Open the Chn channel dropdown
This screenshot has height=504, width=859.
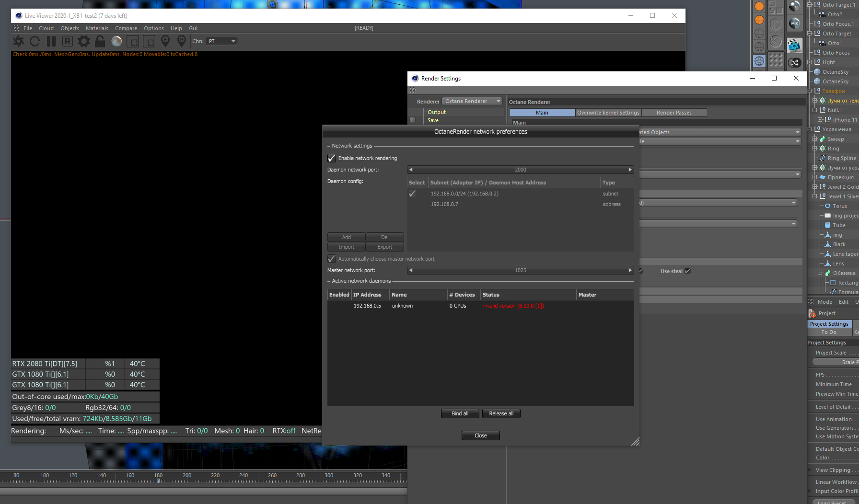(222, 41)
